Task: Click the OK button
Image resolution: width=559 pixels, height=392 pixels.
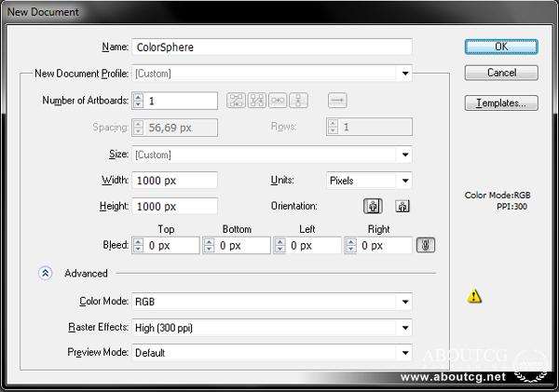Action: (500, 46)
